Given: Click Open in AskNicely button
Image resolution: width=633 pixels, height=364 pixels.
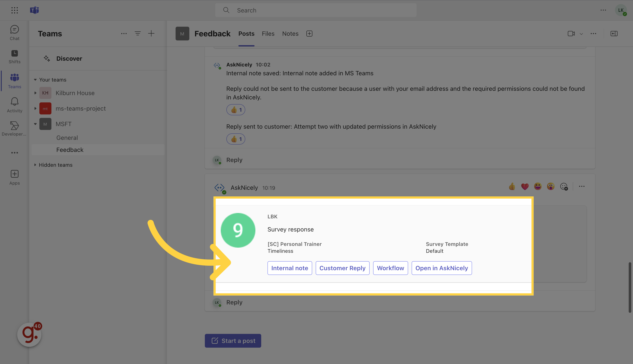Looking at the screenshot, I should point(442,268).
